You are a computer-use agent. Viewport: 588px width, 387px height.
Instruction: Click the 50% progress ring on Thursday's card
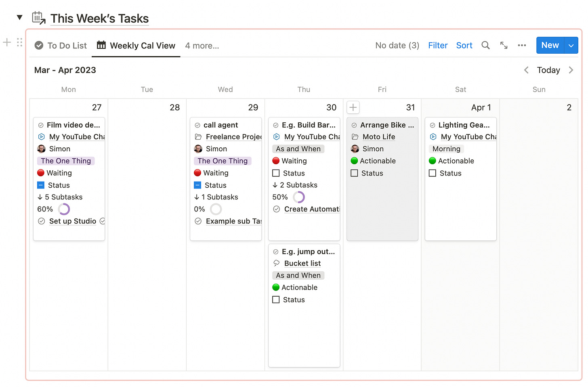298,197
